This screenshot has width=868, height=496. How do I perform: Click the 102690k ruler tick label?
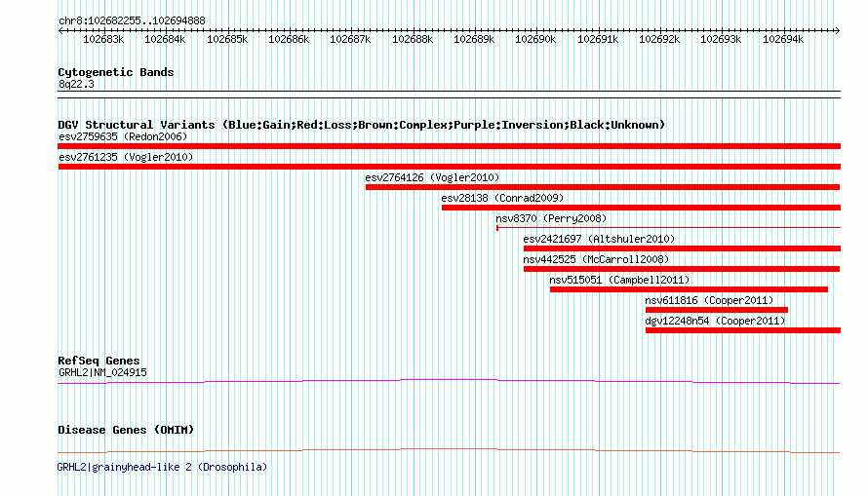tap(535, 39)
